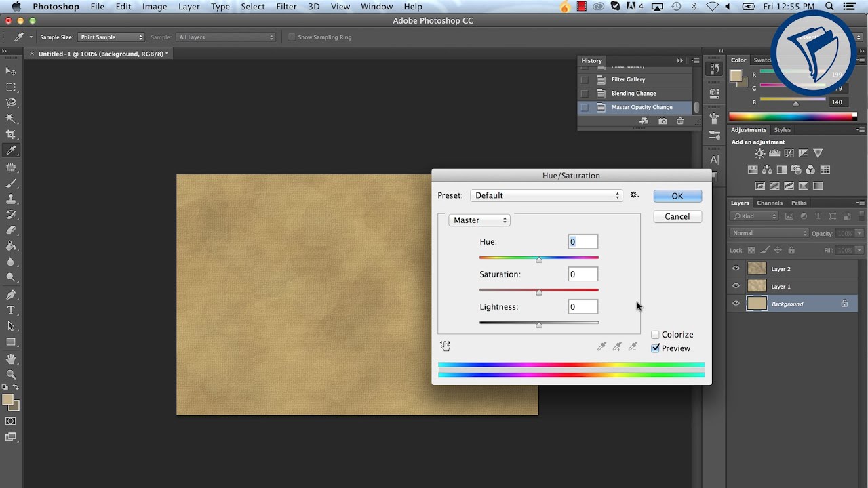Open the Preset Default dropdown

click(547, 195)
